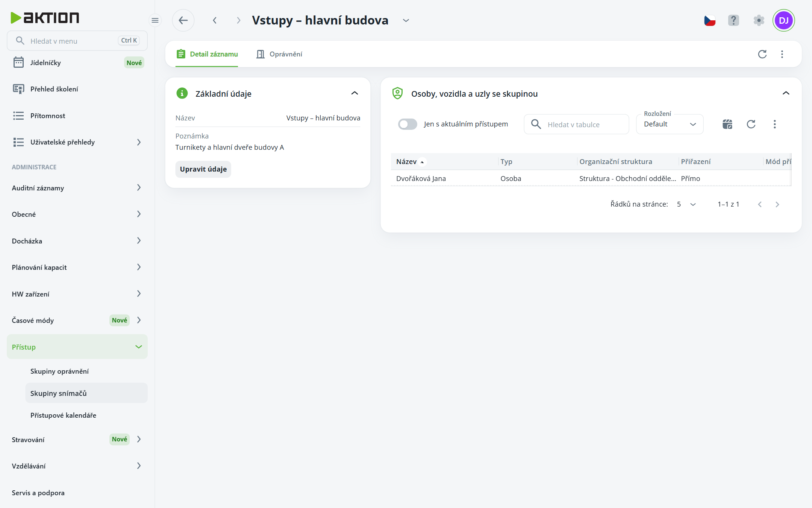812x508 pixels.
Task: Go to next table page arrow
Action: click(x=777, y=204)
